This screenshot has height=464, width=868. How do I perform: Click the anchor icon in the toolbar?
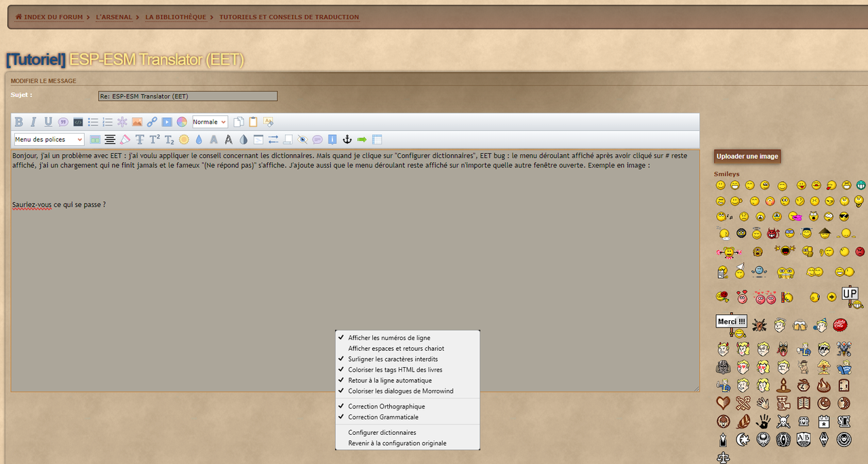click(347, 140)
